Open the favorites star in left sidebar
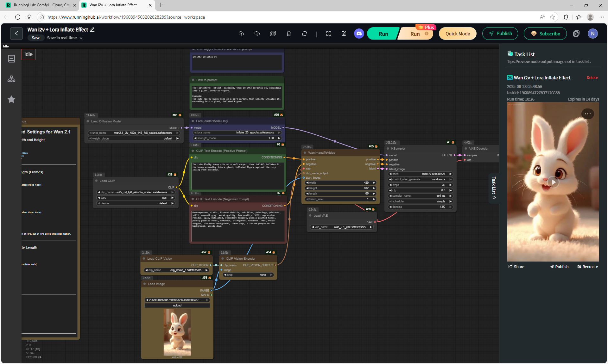 (x=11, y=99)
